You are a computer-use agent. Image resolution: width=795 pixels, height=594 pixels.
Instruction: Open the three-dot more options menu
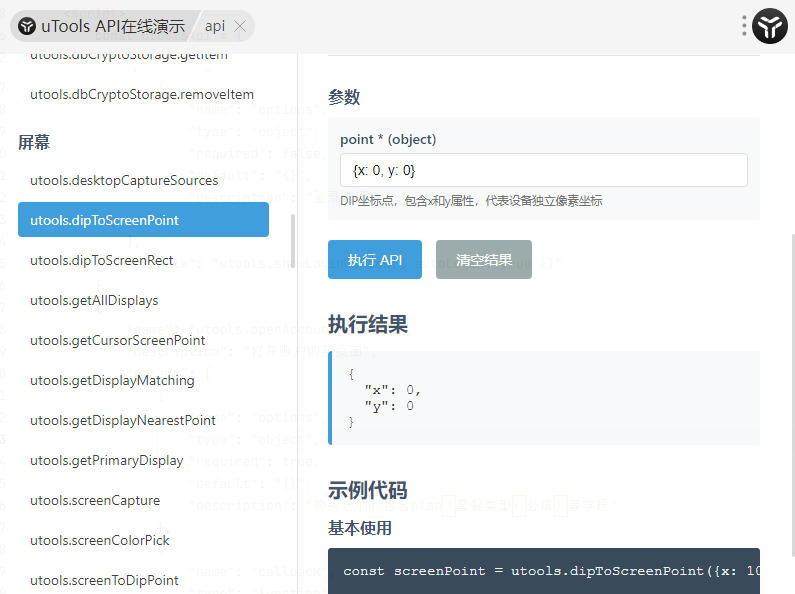pyautogui.click(x=744, y=26)
